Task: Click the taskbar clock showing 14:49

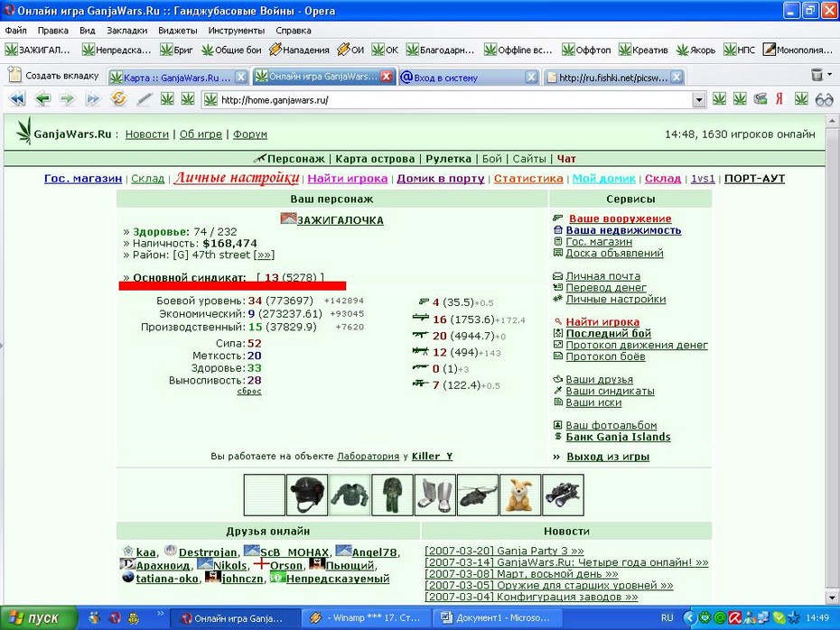Action: (x=817, y=617)
